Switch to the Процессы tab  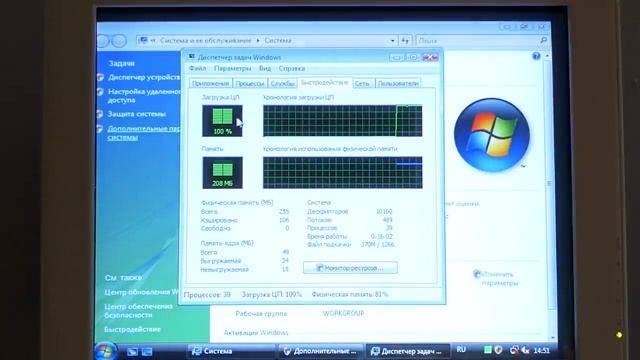tap(250, 83)
